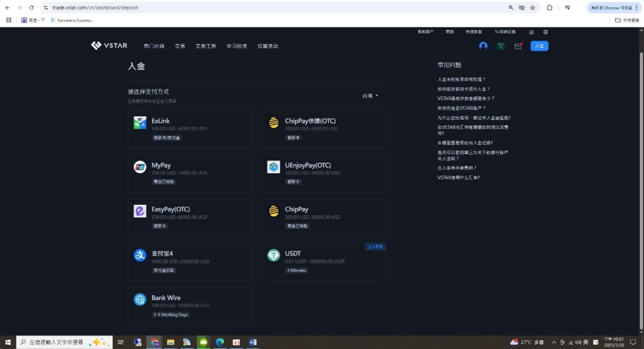Viewport: 644px width, 349px height.
Task: Open the second FAQ link under 常见问题
Action: [464, 88]
